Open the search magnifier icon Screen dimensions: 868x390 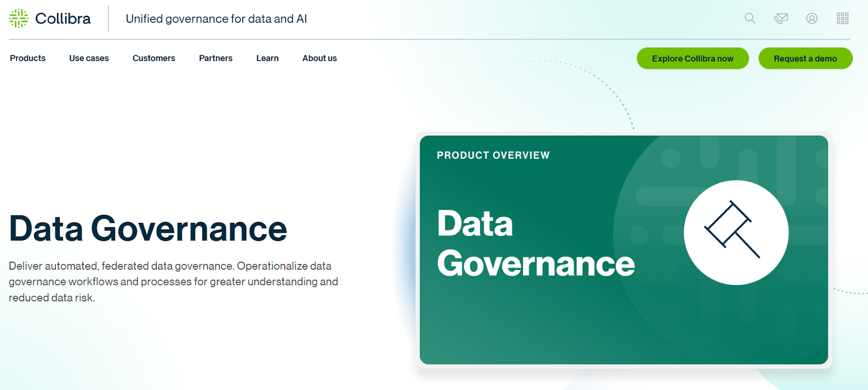coord(750,18)
